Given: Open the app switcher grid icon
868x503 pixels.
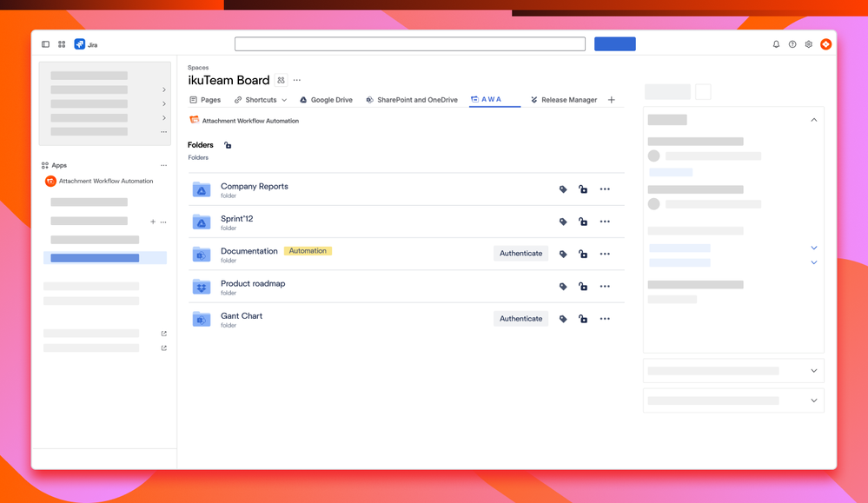Looking at the screenshot, I should [62, 44].
